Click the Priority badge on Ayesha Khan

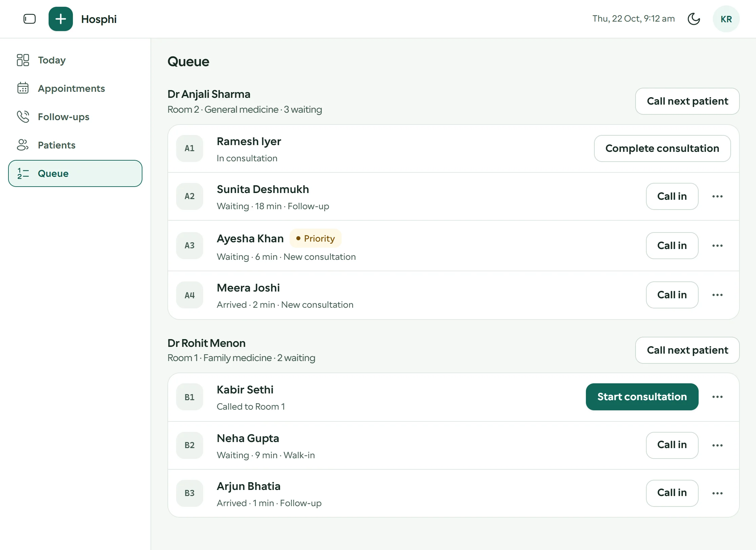[316, 239]
